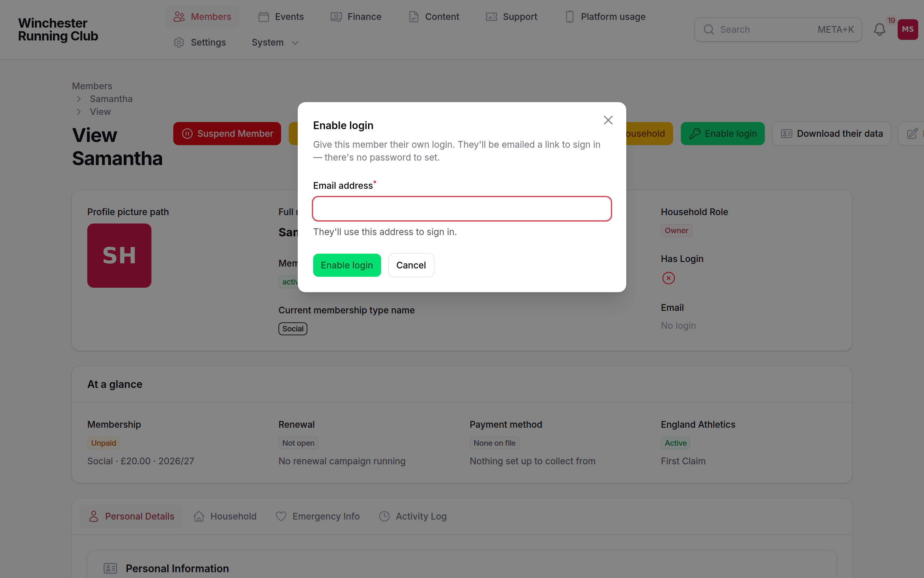Click the Suspend Member button
The height and width of the screenshot is (578, 924).
pos(227,133)
